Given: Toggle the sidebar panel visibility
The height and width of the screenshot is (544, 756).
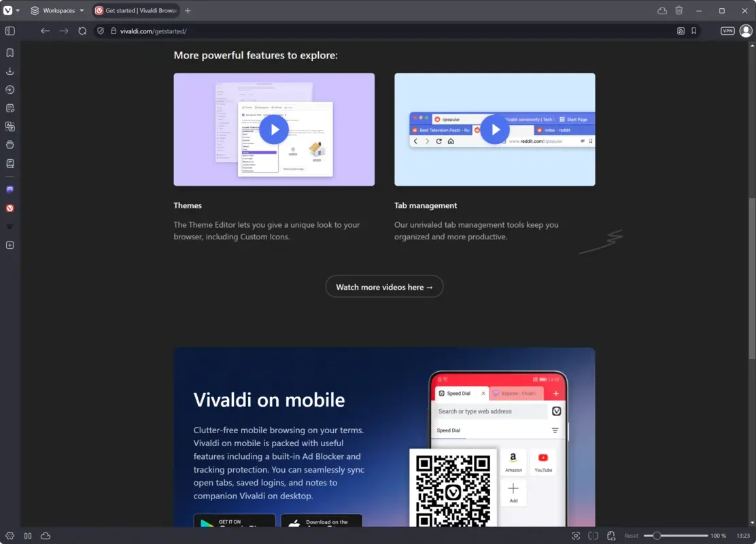Looking at the screenshot, I should pos(10,31).
